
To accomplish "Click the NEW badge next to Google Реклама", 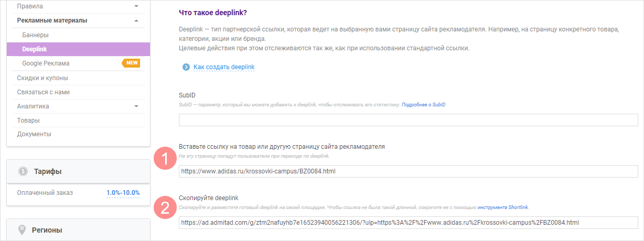I will [x=132, y=63].
